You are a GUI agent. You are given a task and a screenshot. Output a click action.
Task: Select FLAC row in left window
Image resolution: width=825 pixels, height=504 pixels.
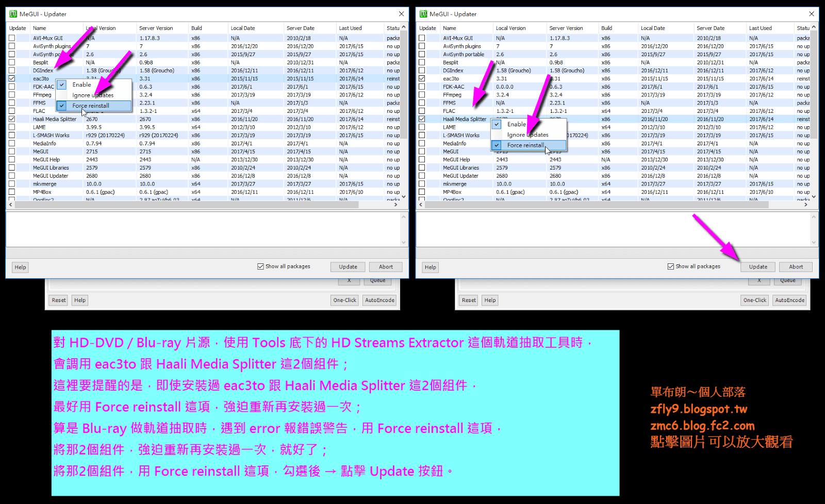204,111
